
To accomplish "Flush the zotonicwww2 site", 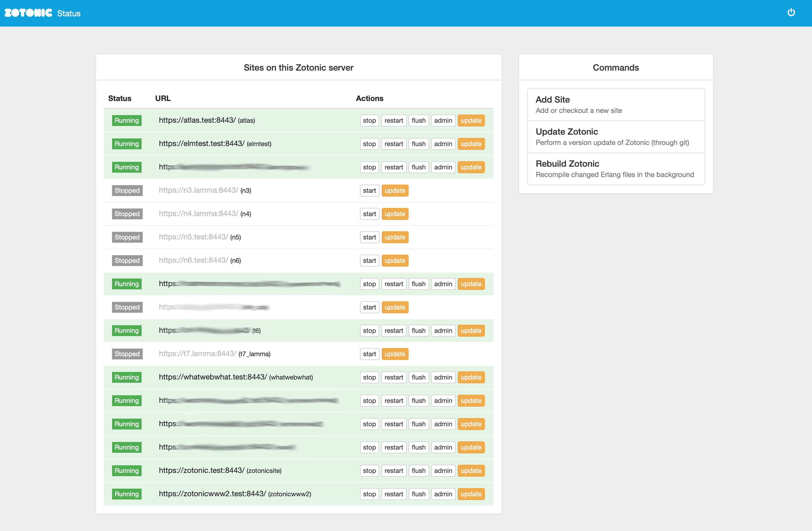I will click(418, 494).
